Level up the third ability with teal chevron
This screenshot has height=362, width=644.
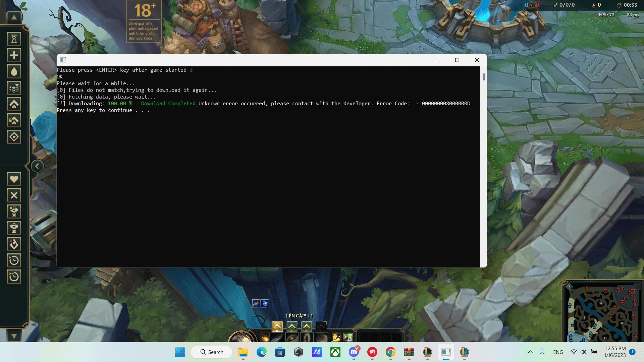click(x=307, y=326)
